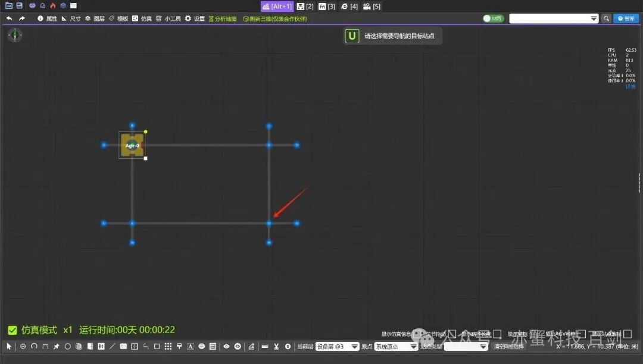Uncheck the 仿真模式 green checkbox
This screenshot has width=643, height=364.
click(x=13, y=330)
